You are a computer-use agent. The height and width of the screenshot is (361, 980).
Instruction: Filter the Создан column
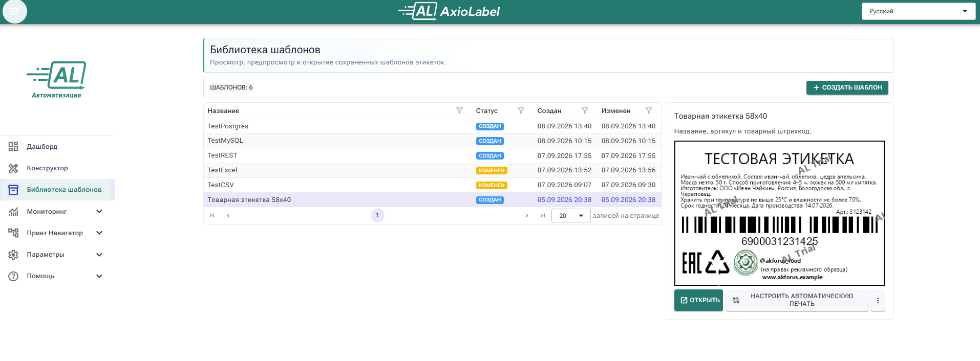[585, 111]
